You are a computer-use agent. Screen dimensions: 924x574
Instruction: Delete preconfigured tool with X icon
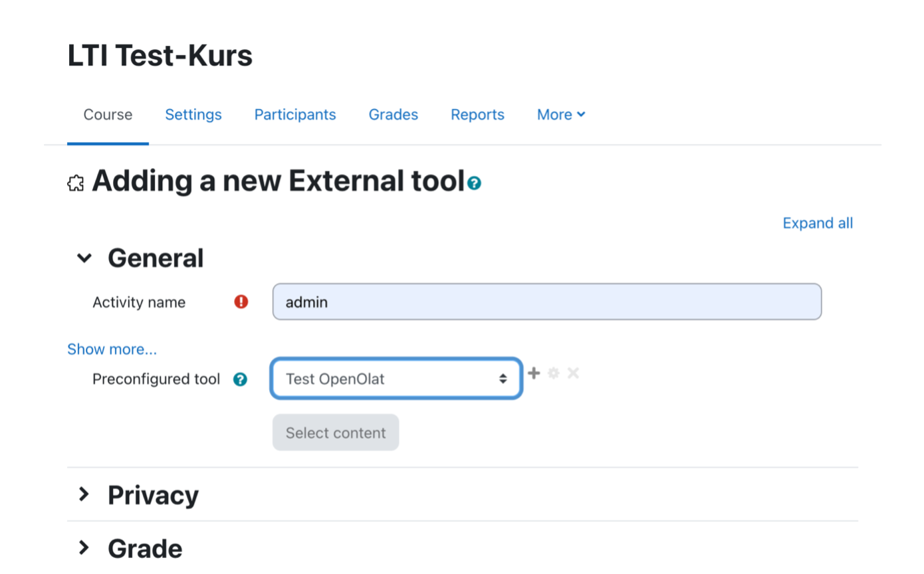(573, 373)
